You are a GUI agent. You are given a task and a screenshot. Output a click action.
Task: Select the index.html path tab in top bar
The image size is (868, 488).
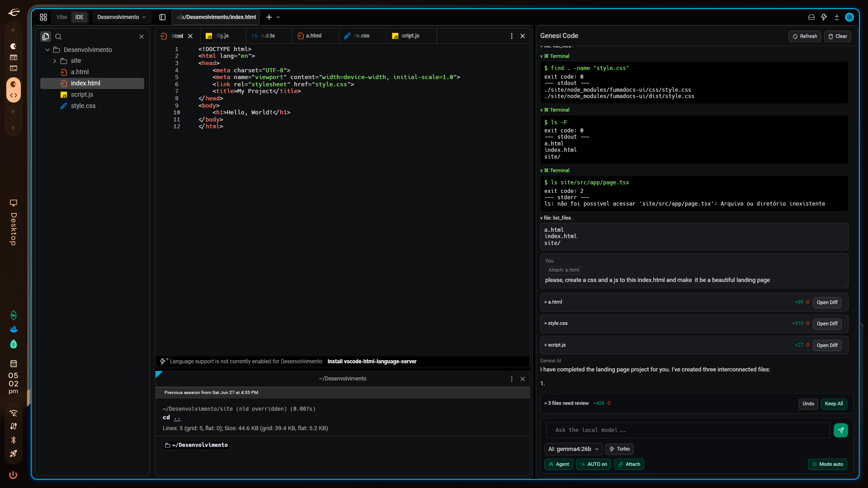pyautogui.click(x=216, y=17)
